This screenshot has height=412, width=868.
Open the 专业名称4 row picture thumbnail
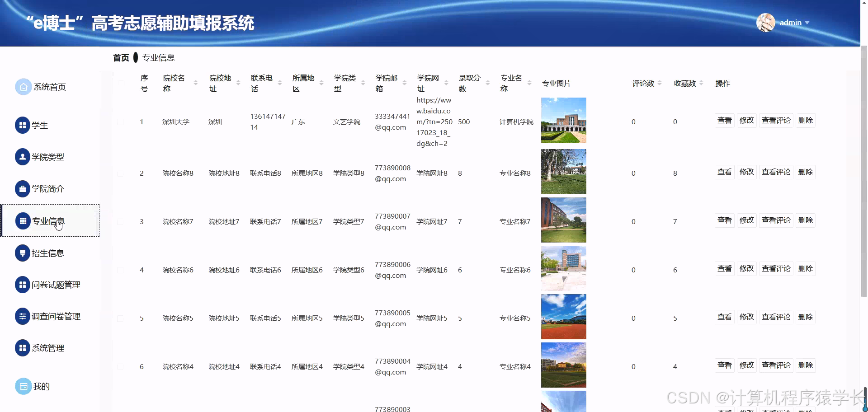pyautogui.click(x=564, y=365)
